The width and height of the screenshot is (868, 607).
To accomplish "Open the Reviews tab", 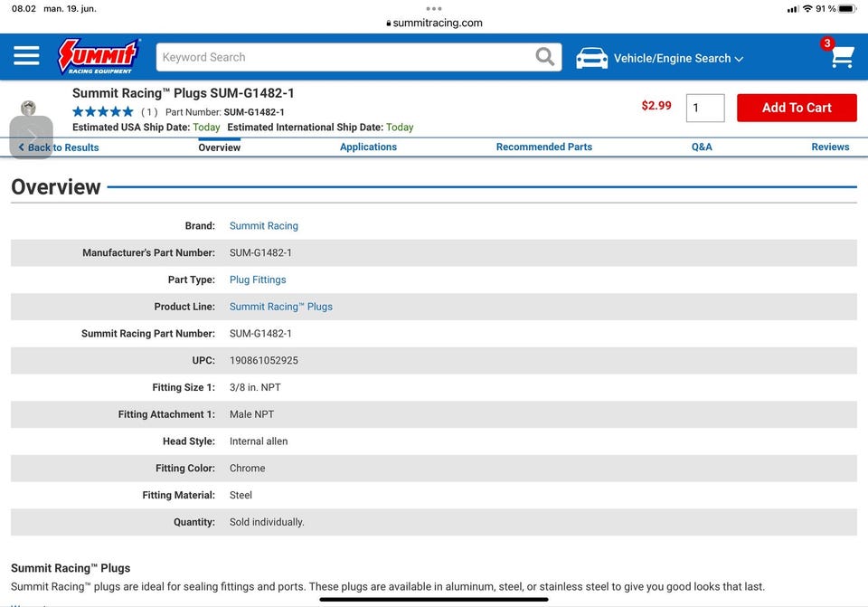I will click(x=830, y=147).
